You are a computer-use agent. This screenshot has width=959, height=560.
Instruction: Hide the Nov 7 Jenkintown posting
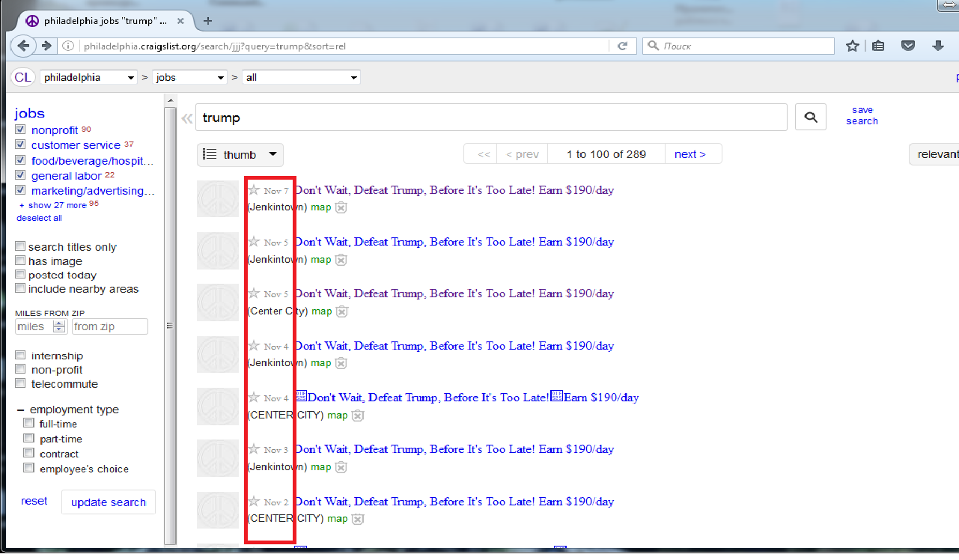341,207
